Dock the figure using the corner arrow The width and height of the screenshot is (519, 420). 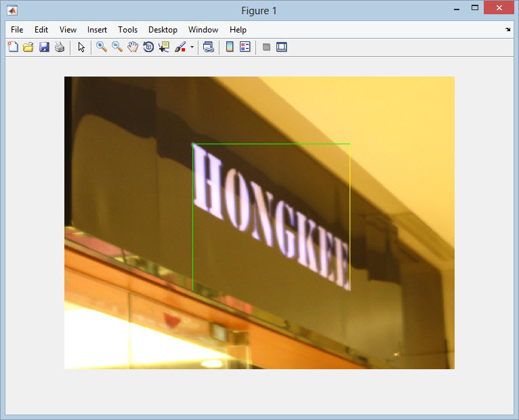coord(507,29)
